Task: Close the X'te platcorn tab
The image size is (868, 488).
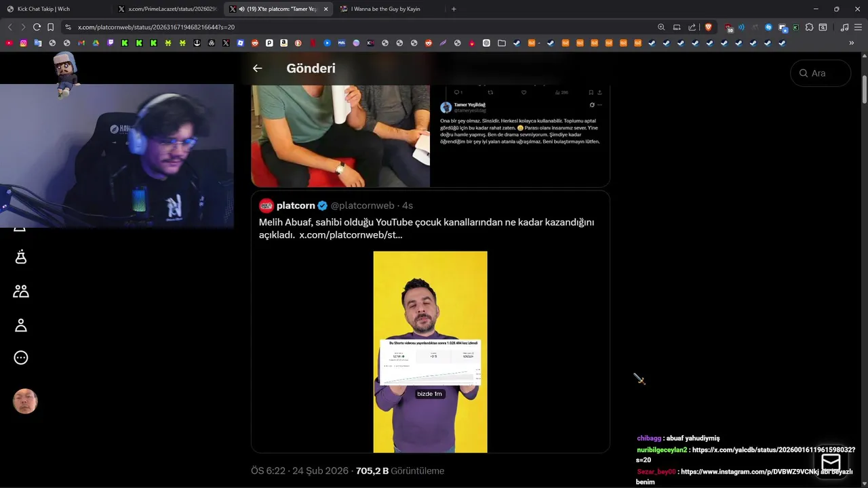Action: 325,9
